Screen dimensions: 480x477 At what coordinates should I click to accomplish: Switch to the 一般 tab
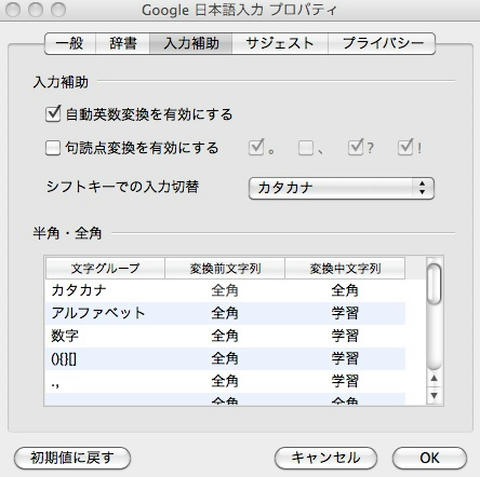coord(70,44)
